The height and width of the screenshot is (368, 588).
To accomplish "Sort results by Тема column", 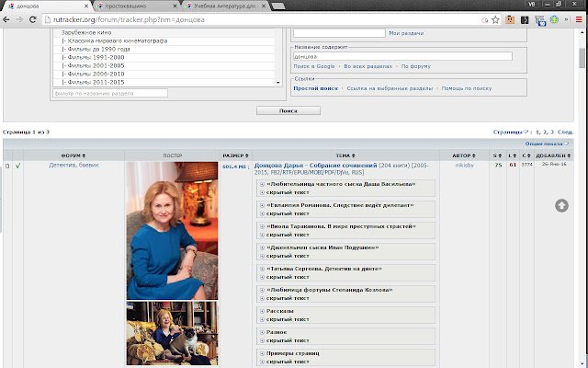I will [345, 155].
